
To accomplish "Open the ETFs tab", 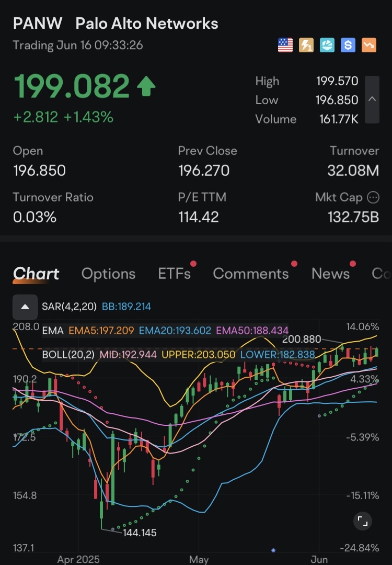I will click(x=174, y=274).
